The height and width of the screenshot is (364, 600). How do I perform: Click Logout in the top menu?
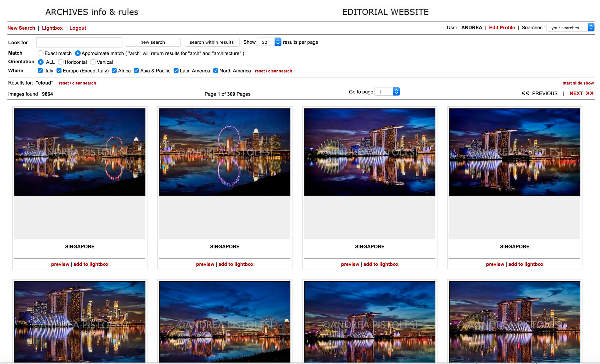77,28
